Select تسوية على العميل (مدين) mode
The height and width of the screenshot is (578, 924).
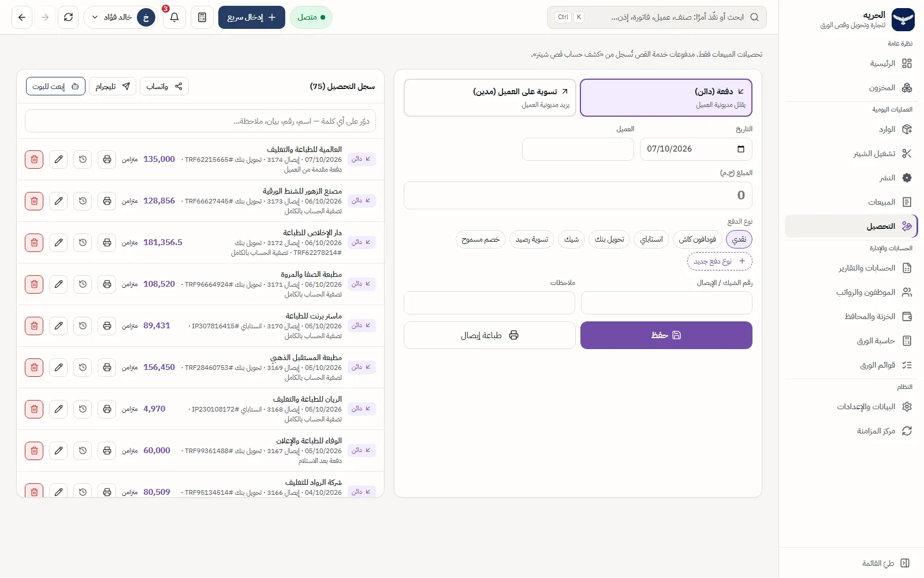click(490, 98)
